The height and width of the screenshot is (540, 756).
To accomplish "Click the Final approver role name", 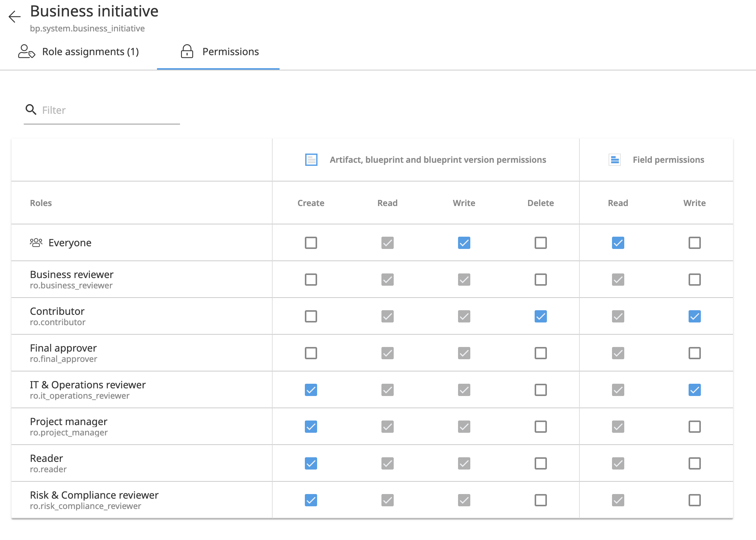I will pos(63,348).
